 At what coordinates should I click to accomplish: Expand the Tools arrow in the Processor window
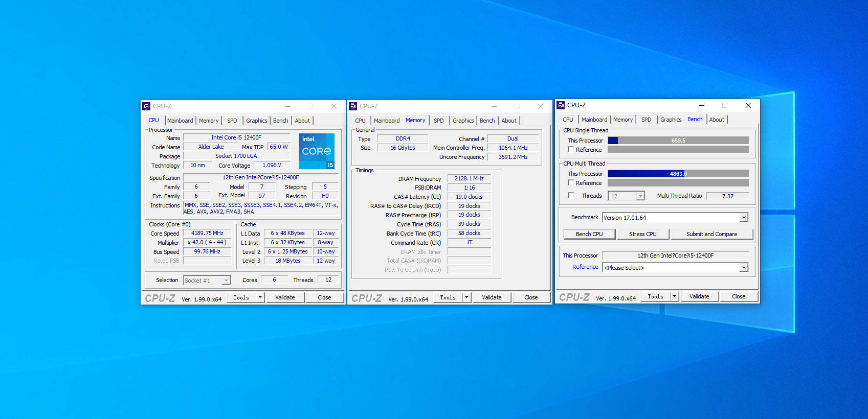tap(260, 297)
